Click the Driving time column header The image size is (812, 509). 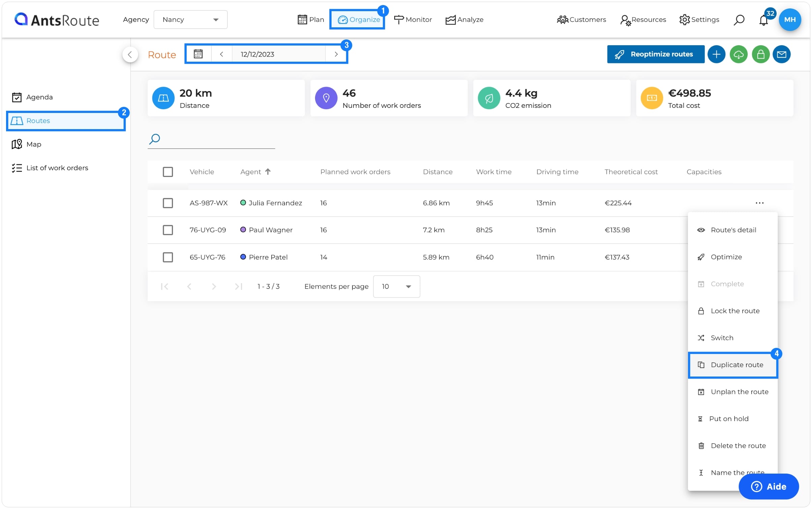tap(557, 172)
